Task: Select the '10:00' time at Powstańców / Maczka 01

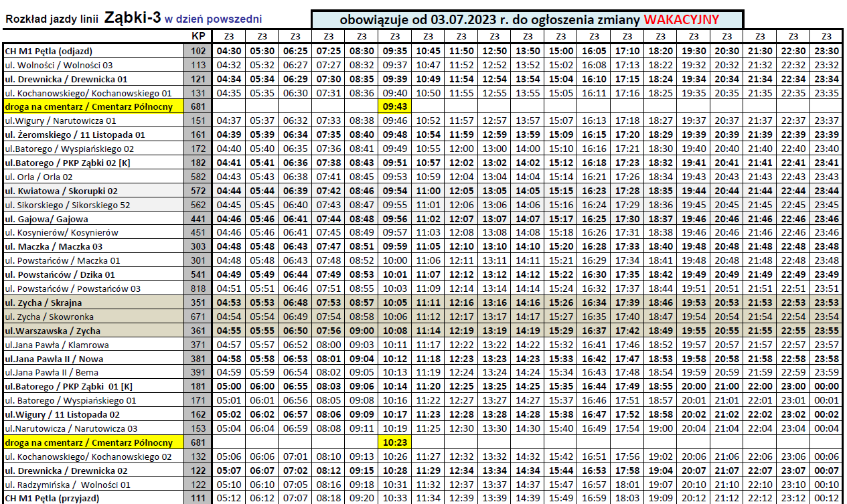Action: click(x=395, y=260)
